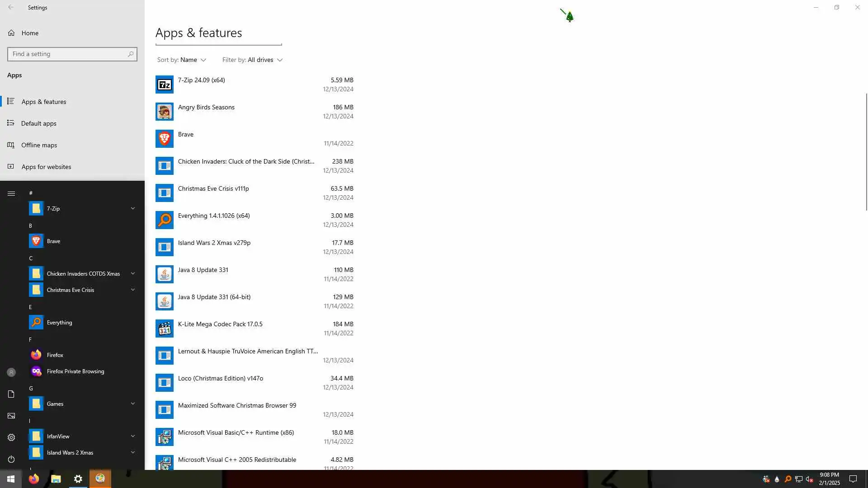Expand Chicken Invaders COTDS Xmas folder
868x488 pixels.
(132, 273)
